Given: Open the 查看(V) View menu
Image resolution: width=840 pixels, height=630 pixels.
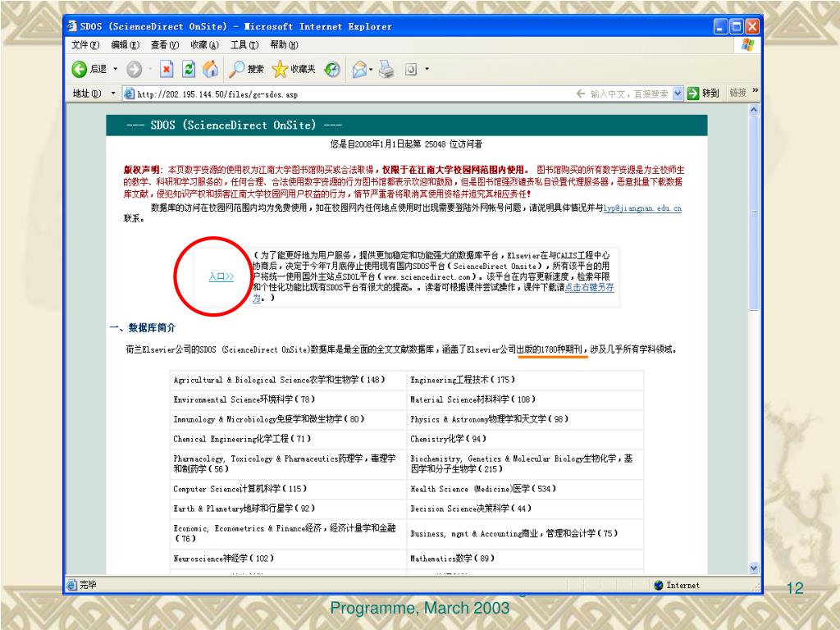Looking at the screenshot, I should coord(164,45).
